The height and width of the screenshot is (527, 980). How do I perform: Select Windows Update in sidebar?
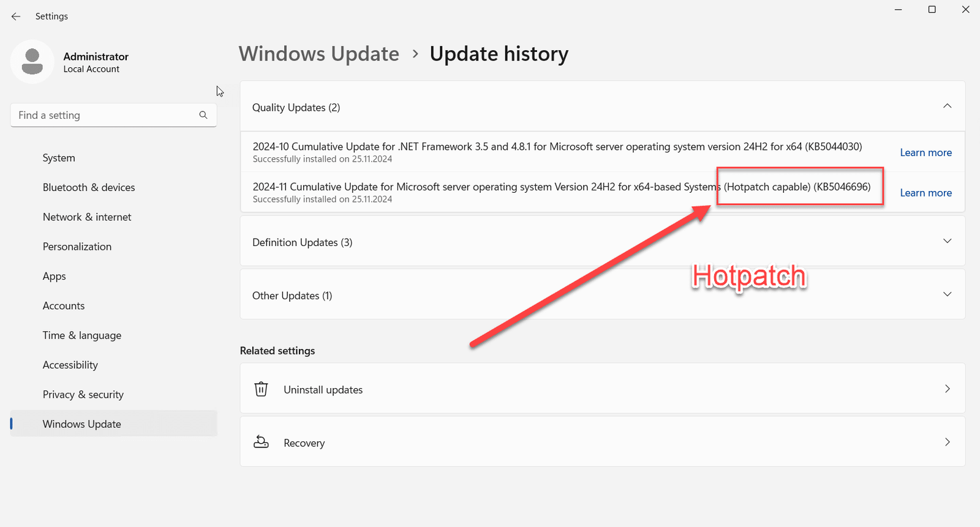pos(113,424)
